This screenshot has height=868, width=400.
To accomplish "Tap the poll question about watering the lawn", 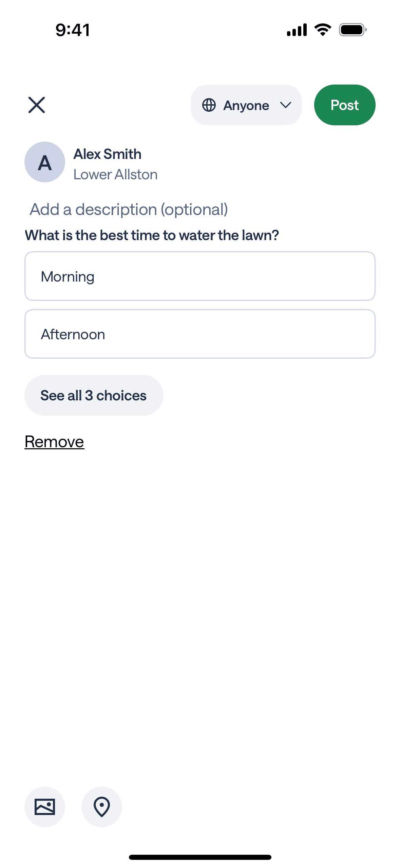I will click(152, 235).
